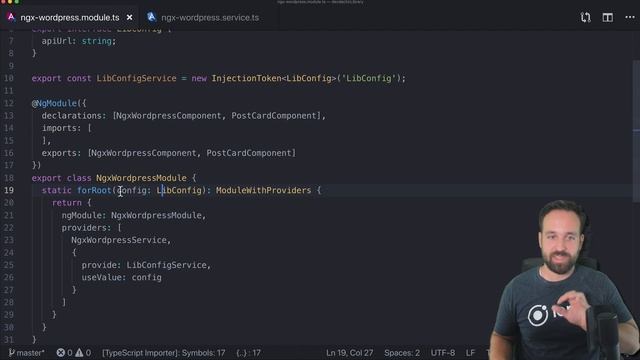Image resolution: width=640 pixels, height=360 pixels.
Task: Switch to ngx-wordpress.module.ts tab
Action: (x=69, y=18)
